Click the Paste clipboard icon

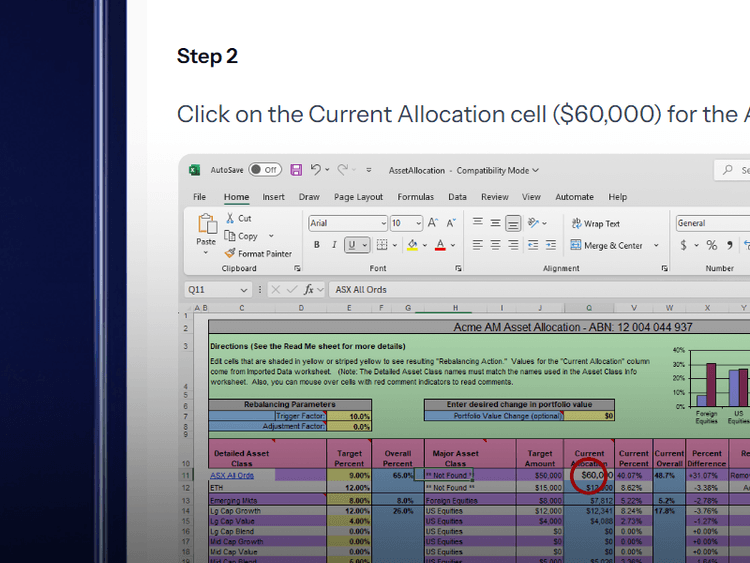pyautogui.click(x=206, y=225)
